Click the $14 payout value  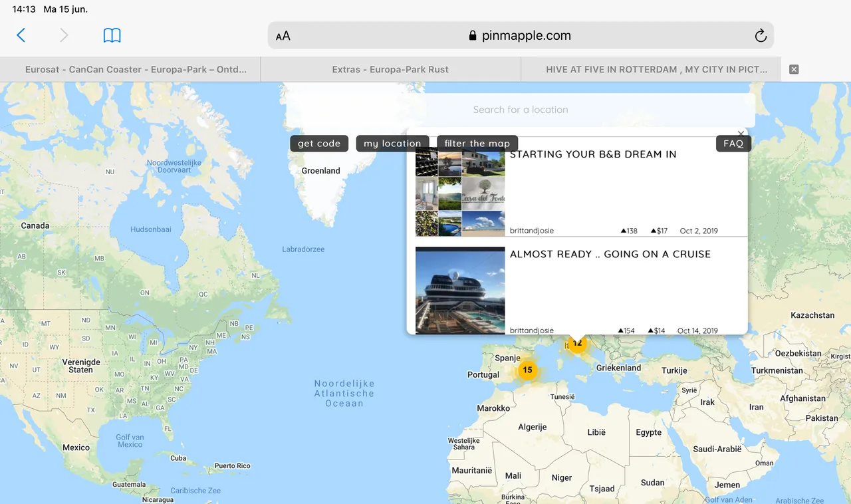657,330
